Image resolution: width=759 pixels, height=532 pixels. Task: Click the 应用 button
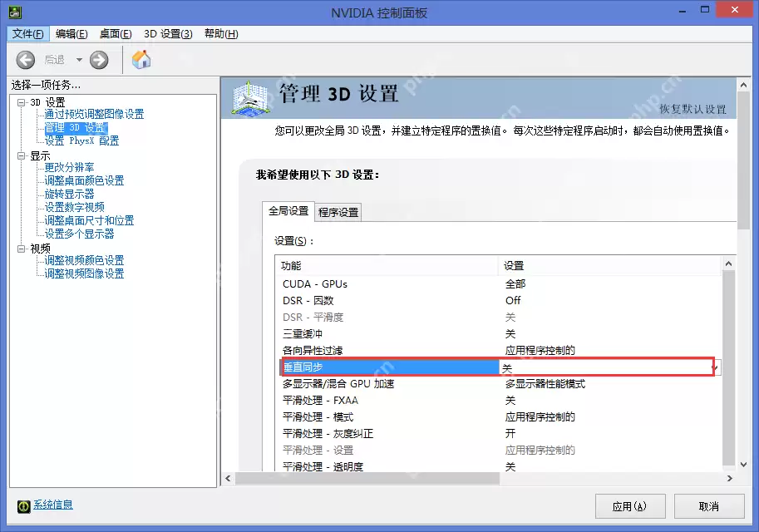[628, 505]
